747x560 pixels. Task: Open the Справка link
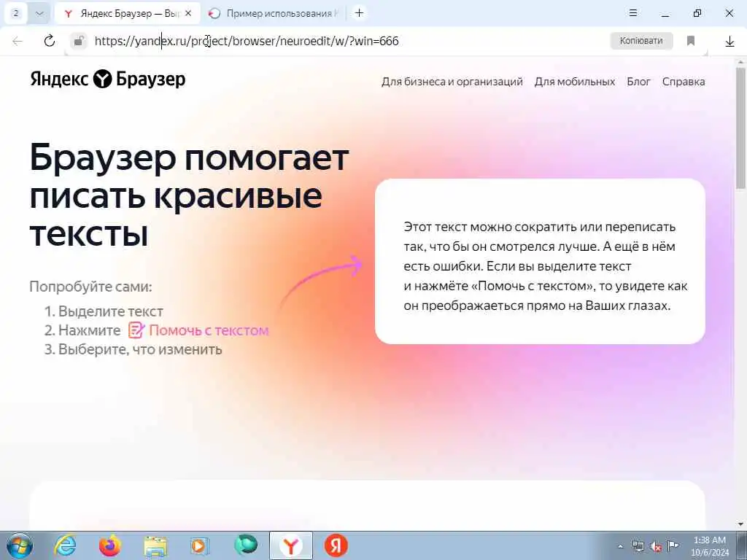tap(683, 82)
